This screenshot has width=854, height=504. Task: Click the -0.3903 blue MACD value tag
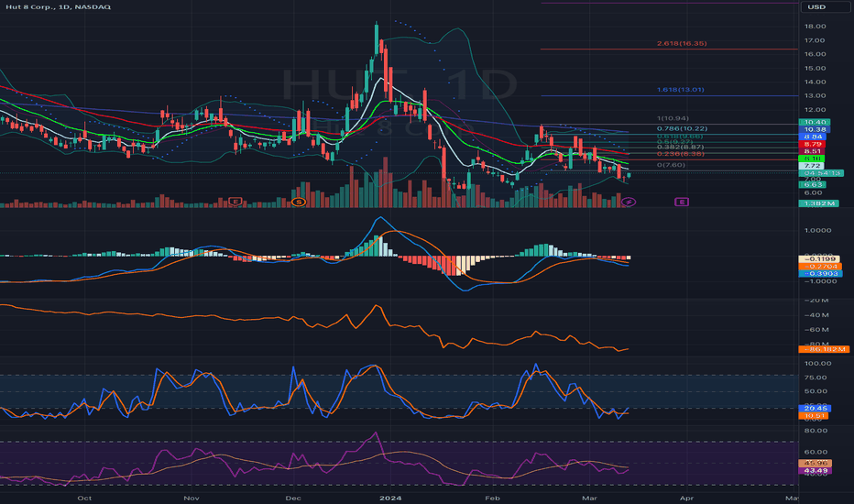[x=820, y=273]
